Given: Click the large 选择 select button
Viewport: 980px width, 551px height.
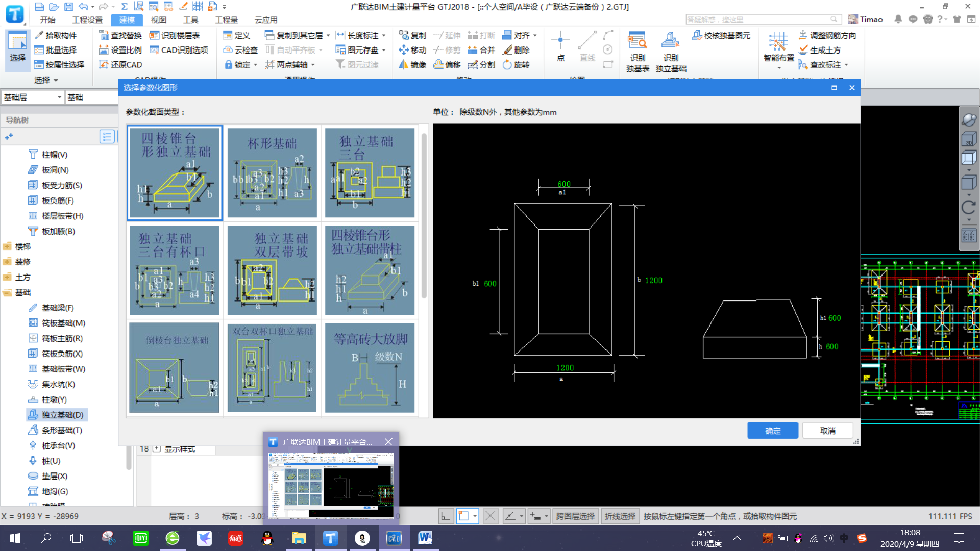Looking at the screenshot, I should (17, 50).
